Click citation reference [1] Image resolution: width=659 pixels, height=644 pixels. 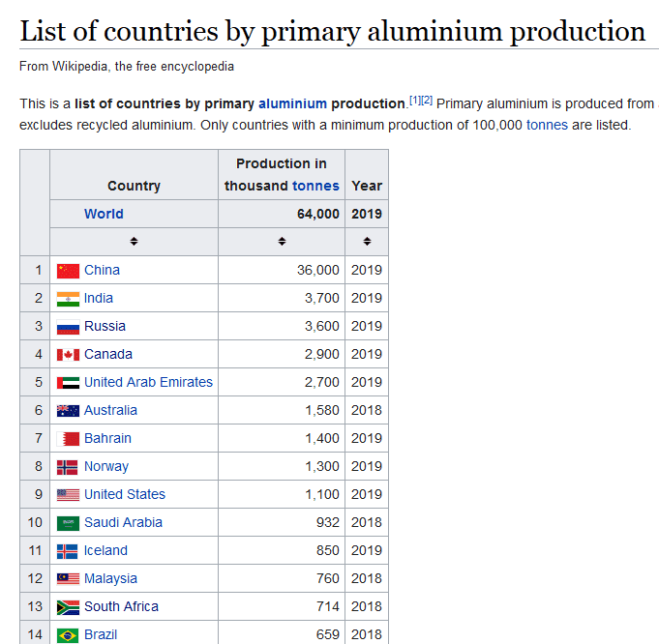[x=414, y=100]
